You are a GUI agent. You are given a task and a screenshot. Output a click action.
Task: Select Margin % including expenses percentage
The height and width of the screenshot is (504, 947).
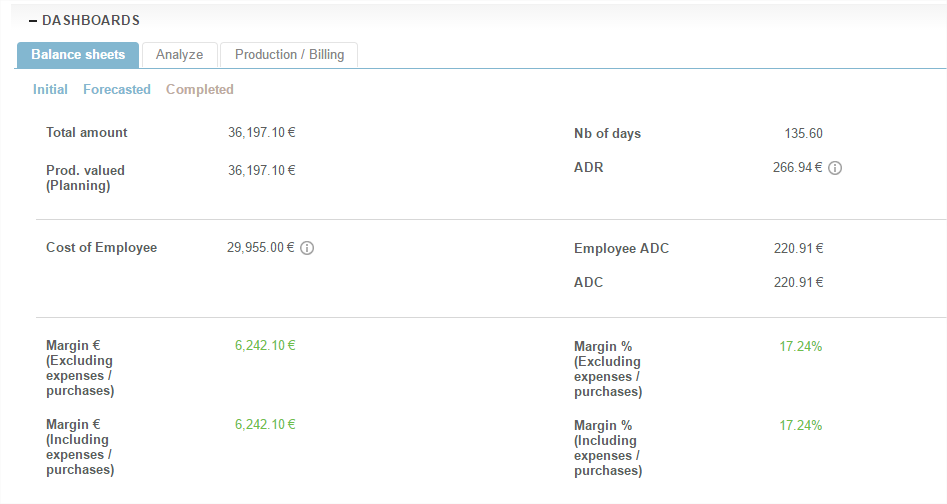(800, 425)
